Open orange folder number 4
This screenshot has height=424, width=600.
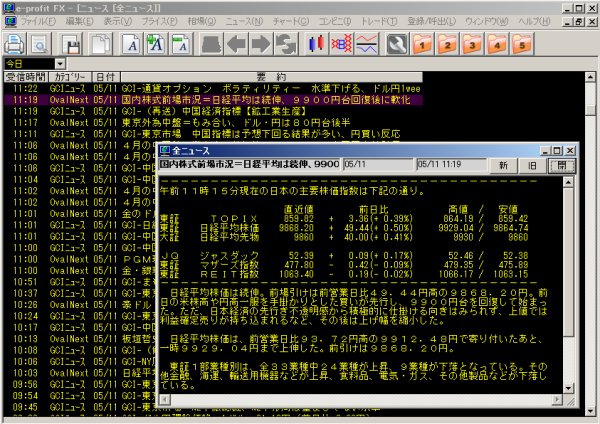point(497,44)
